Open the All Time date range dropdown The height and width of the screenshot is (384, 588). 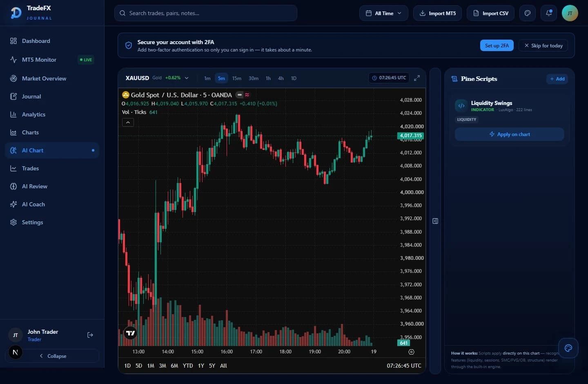[x=384, y=13]
